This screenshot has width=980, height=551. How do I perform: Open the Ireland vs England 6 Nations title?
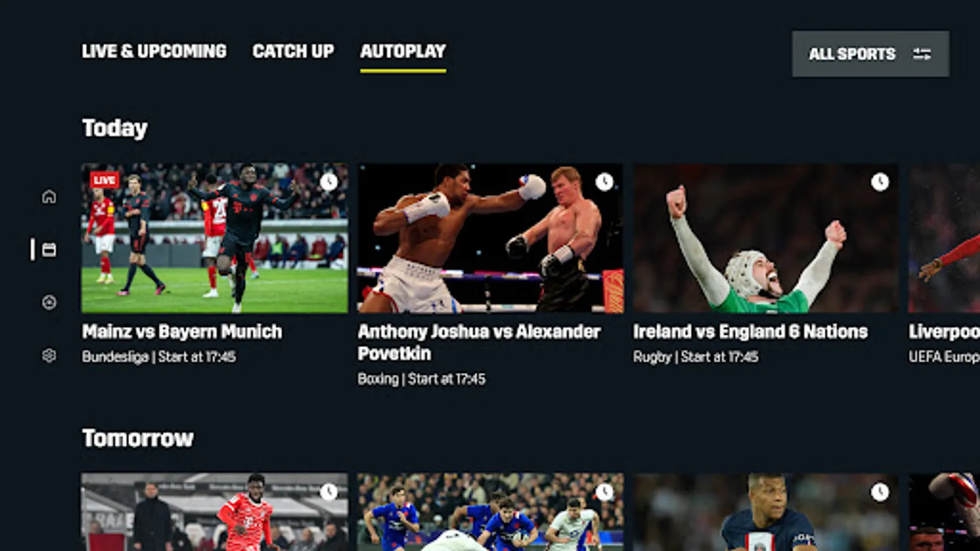coord(750,332)
